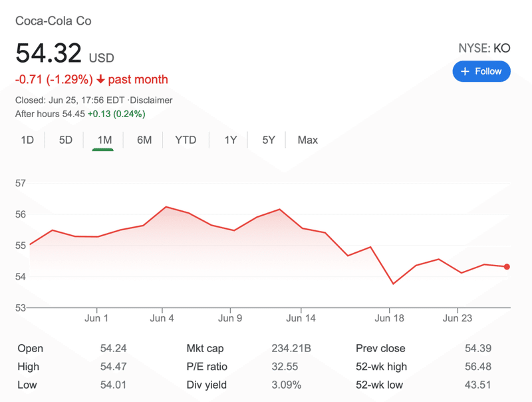
Task: Click the Jun 1 axis label
Action: pyautogui.click(x=96, y=318)
